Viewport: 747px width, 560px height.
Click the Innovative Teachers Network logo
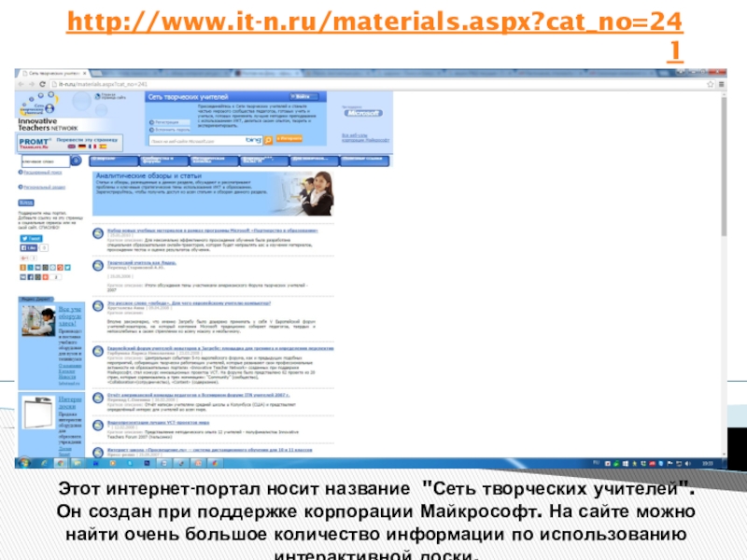(47, 111)
